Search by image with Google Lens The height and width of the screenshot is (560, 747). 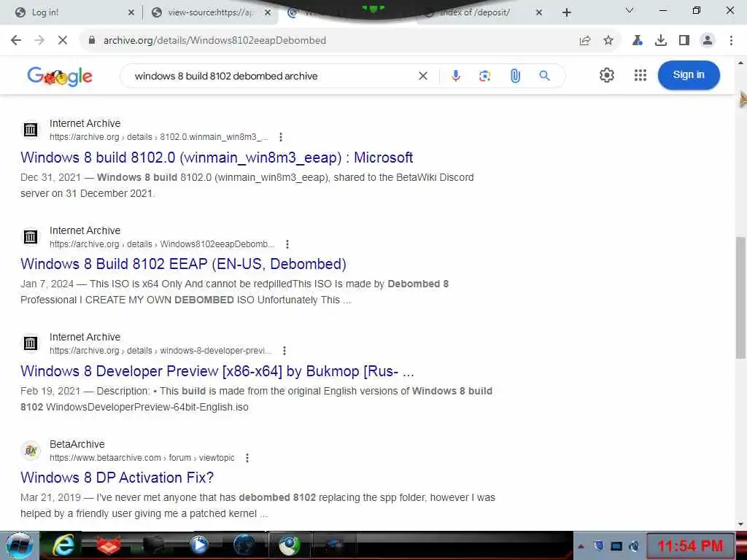click(484, 76)
